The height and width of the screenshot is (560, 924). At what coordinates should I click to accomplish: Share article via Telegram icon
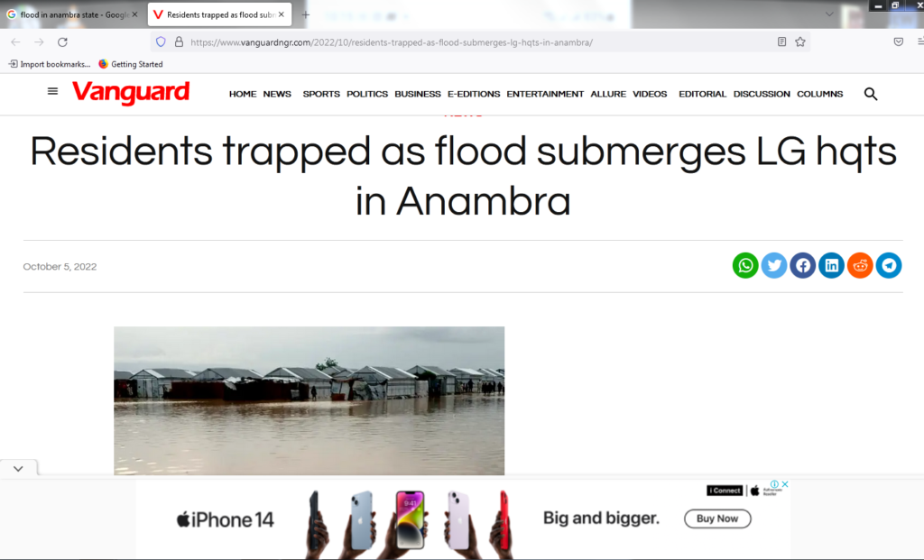[889, 266]
